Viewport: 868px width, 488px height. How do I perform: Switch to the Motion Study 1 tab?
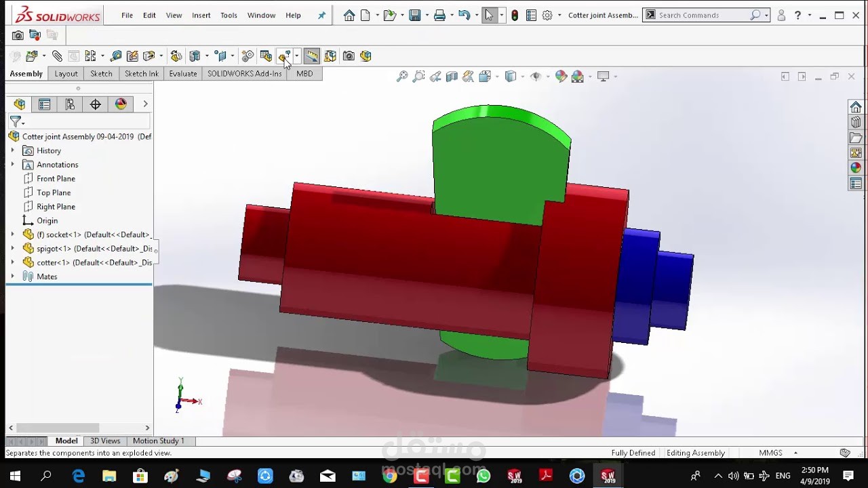159,441
